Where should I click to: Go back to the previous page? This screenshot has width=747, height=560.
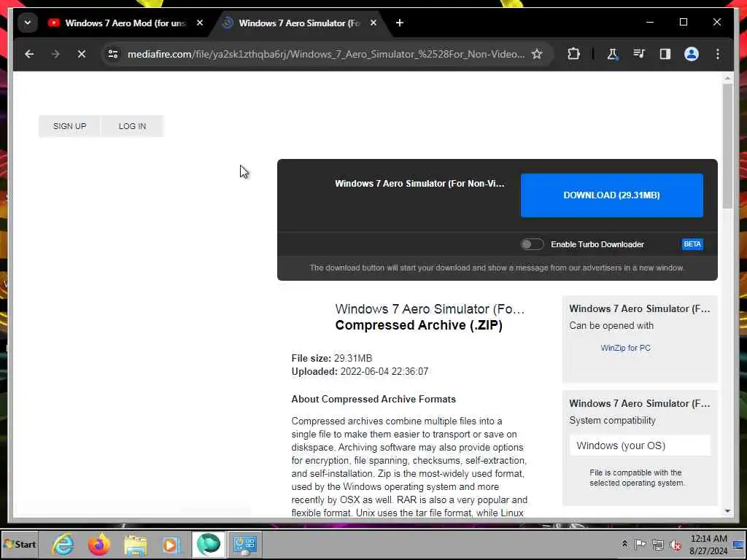pos(29,54)
